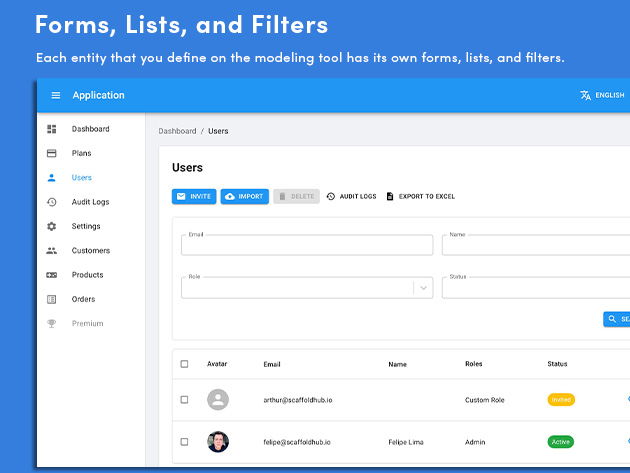630x473 pixels.
Task: Click the Search button
Action: [x=617, y=319]
